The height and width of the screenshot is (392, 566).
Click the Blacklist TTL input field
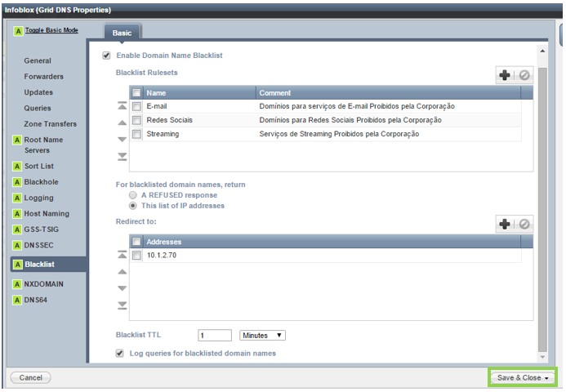click(x=215, y=336)
